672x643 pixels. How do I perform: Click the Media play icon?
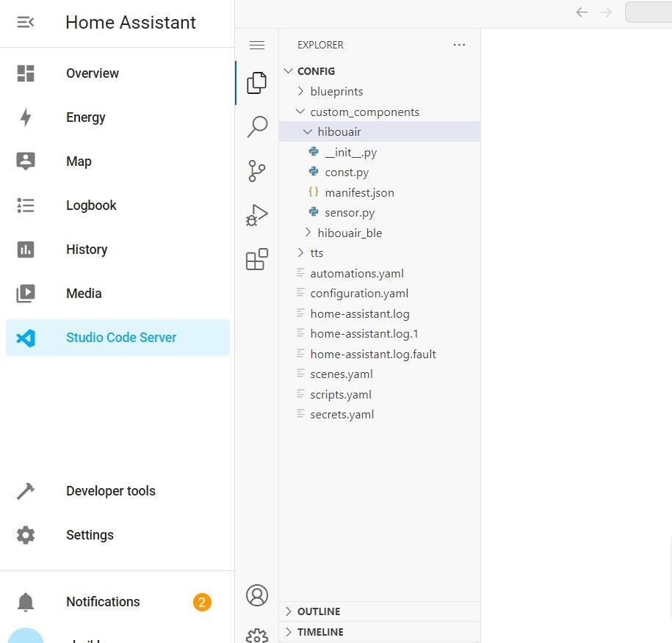click(x=25, y=294)
